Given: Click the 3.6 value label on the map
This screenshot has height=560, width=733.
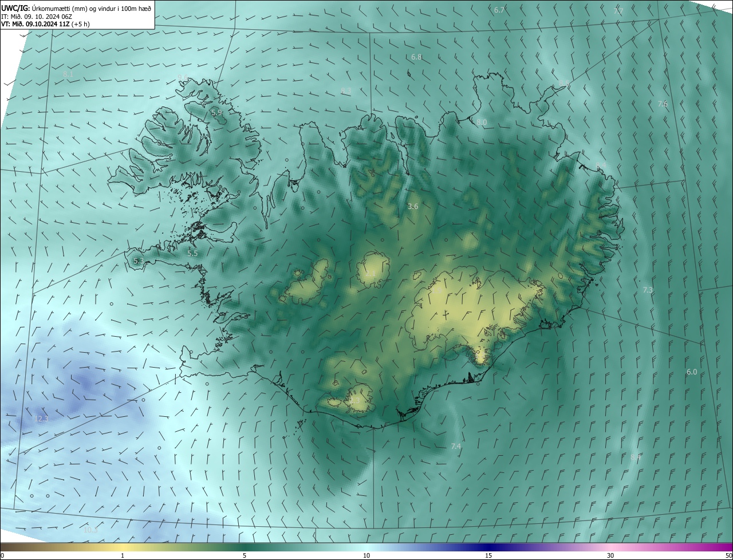Looking at the screenshot, I should (x=412, y=206).
